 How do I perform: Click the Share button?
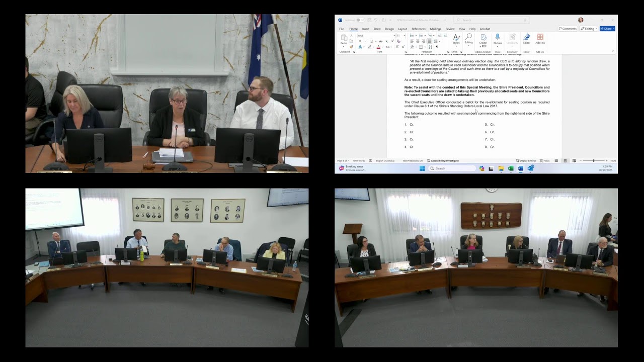607,29
